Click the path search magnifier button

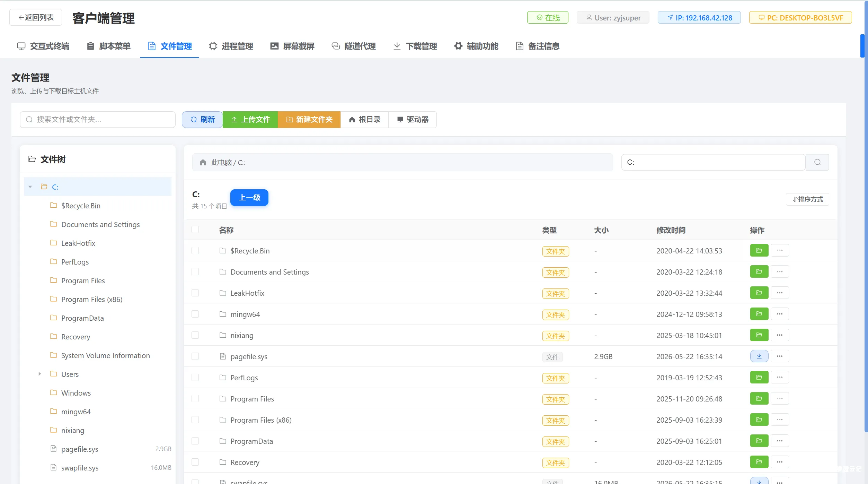817,162
